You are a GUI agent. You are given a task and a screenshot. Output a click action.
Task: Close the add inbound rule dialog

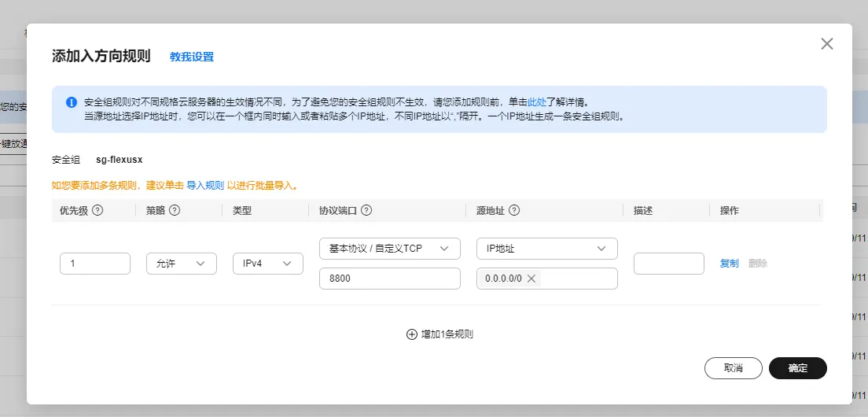pyautogui.click(x=826, y=44)
